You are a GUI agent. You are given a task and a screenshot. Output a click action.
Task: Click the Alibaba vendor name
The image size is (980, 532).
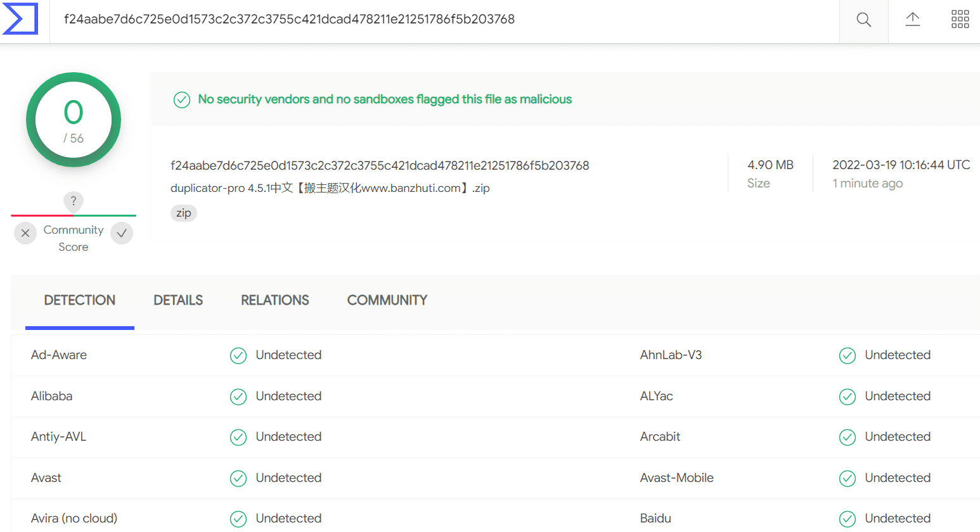point(52,396)
